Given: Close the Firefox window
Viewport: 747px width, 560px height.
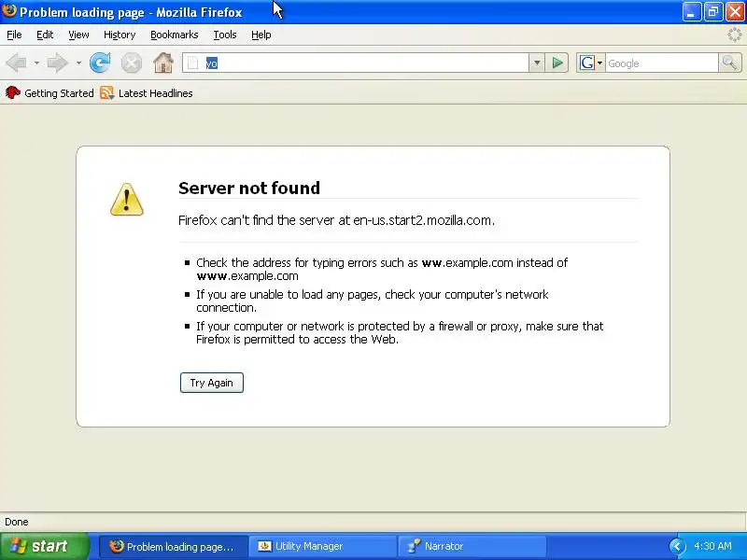Looking at the screenshot, I should coord(735,11).
